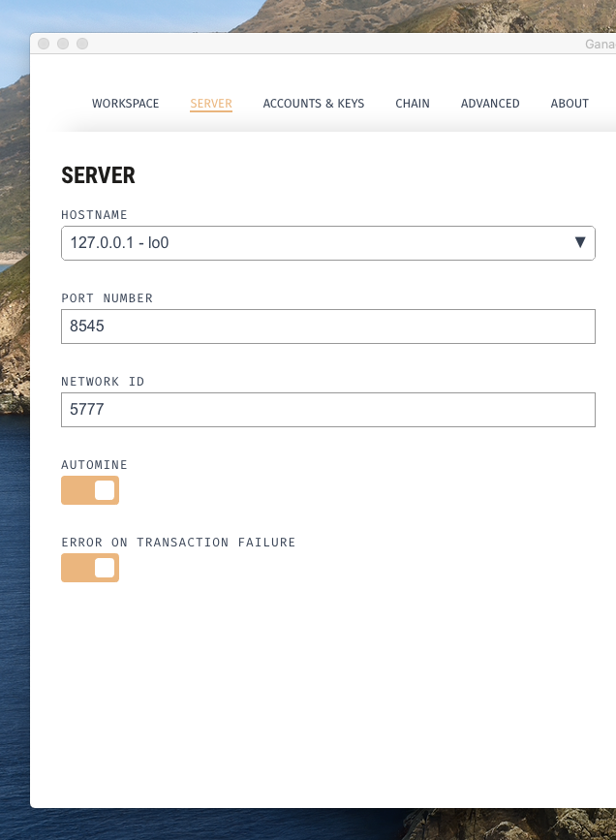Select the Server tab
Screen dimensions: 616x840
pyautogui.click(x=211, y=104)
